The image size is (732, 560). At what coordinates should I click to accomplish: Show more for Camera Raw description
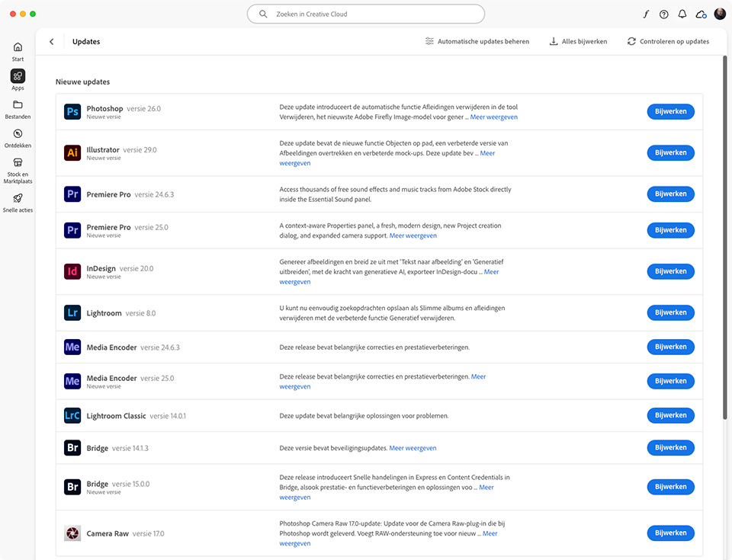pyautogui.click(x=490, y=533)
